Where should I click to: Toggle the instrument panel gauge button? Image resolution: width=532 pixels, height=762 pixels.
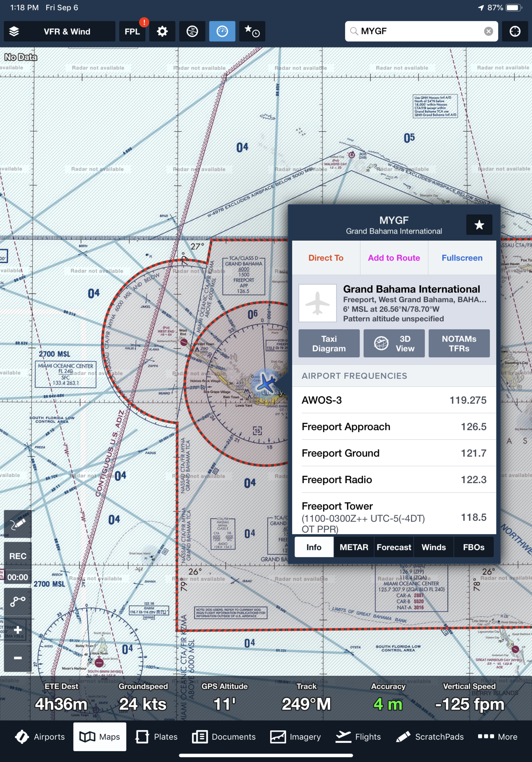222,31
